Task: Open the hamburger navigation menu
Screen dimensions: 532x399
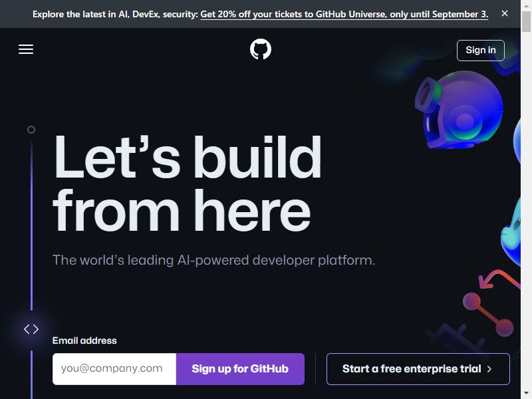Action: 26,49
